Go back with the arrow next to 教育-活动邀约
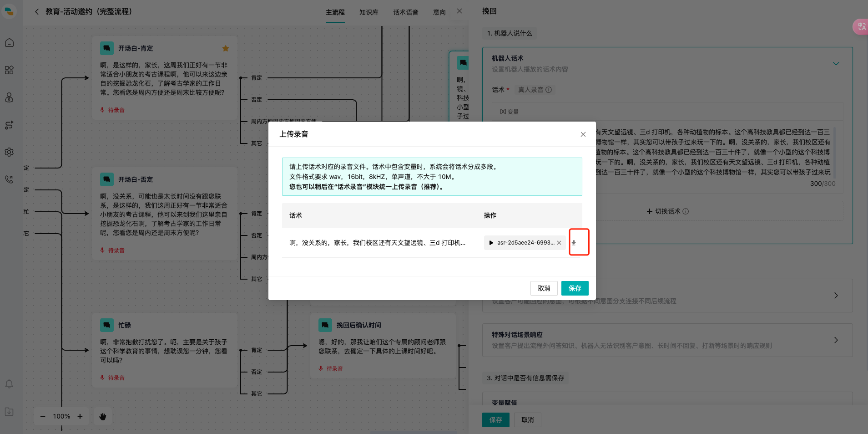The image size is (868, 434). click(37, 12)
